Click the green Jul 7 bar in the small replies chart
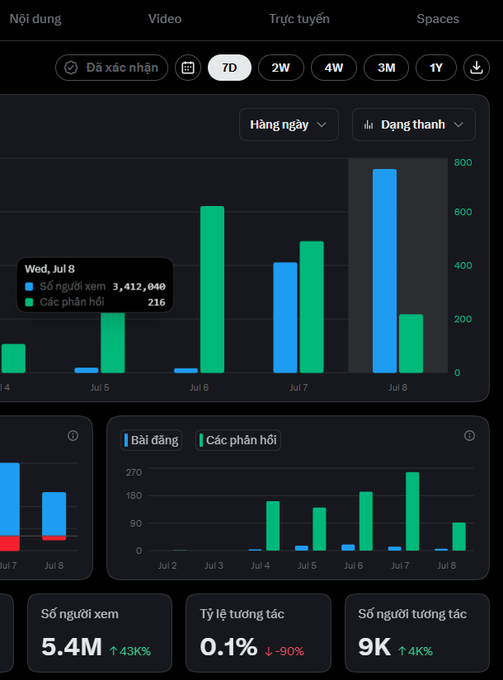The height and width of the screenshot is (680, 503). [412, 511]
